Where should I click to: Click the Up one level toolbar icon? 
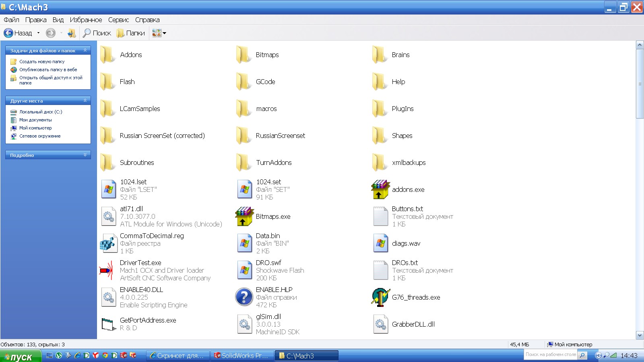(72, 33)
